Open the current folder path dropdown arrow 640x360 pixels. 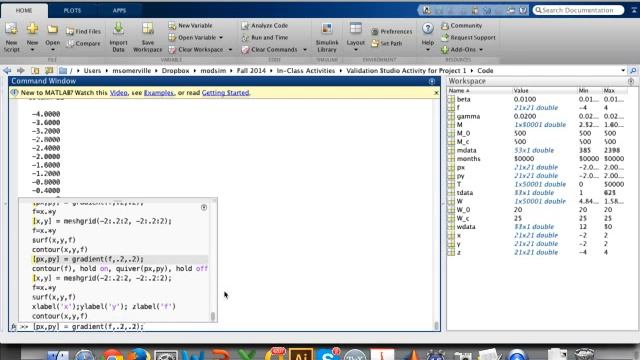tap(623, 71)
